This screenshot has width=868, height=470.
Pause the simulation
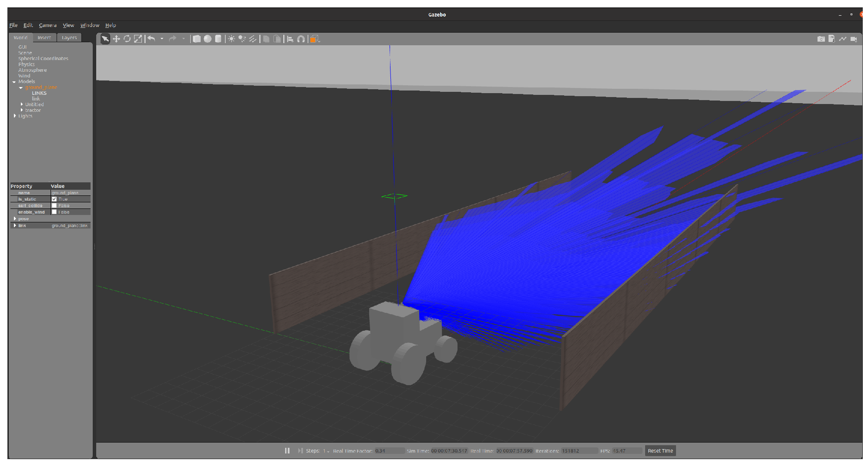pos(287,451)
